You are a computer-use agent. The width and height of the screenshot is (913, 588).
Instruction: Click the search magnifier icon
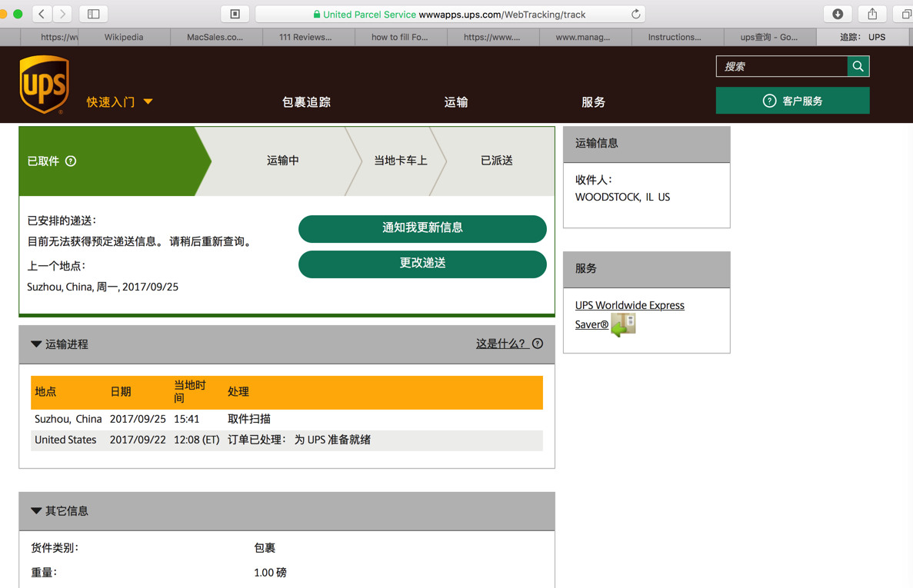(x=858, y=66)
